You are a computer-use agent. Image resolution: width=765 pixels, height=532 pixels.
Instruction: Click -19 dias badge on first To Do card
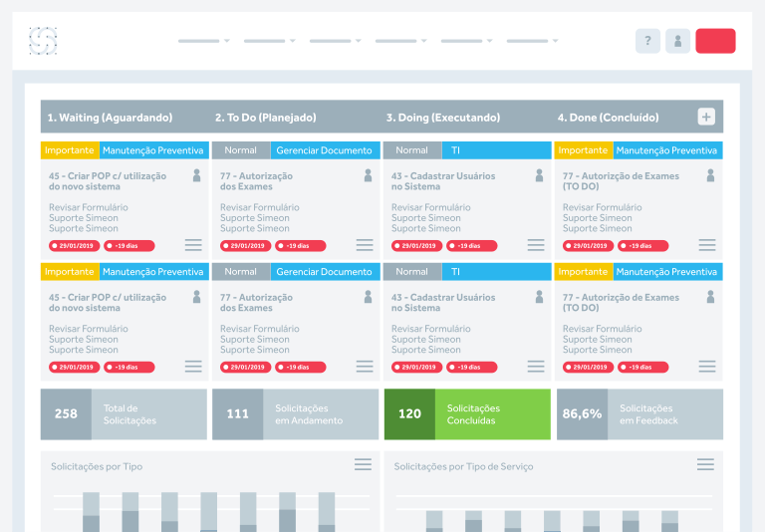[301, 245]
